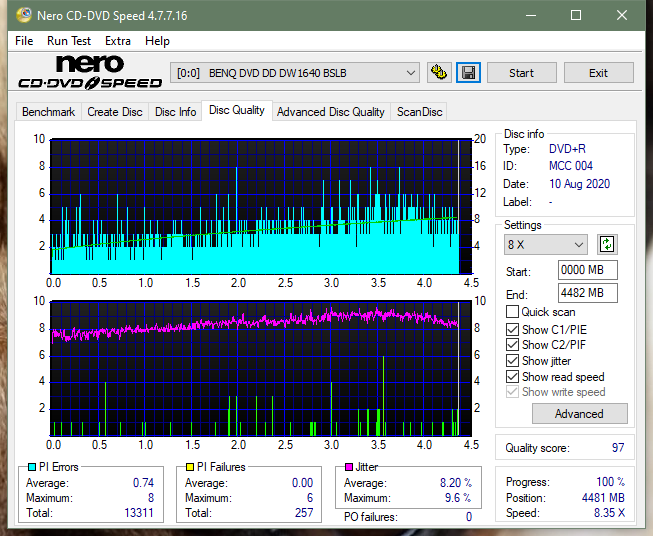
Task: Click the disabled Show write speed checkbox
Action: (512, 392)
